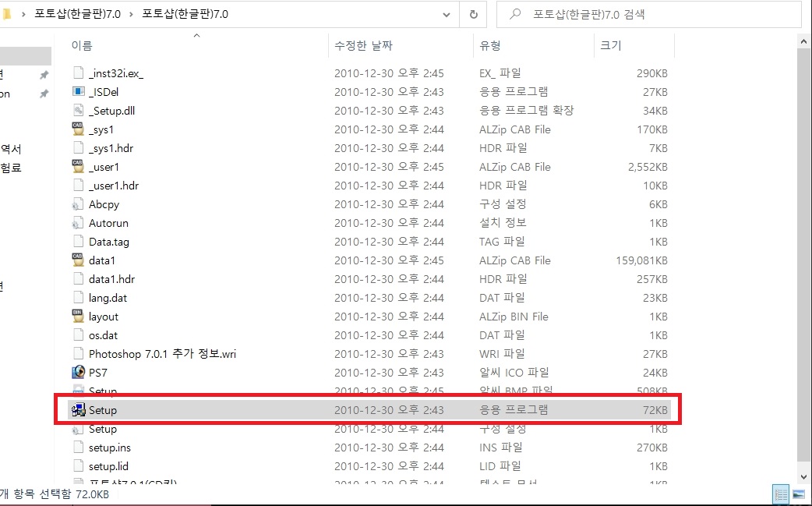Select the _Setup.dll file icon
The height and width of the screenshot is (506, 812).
[77, 111]
